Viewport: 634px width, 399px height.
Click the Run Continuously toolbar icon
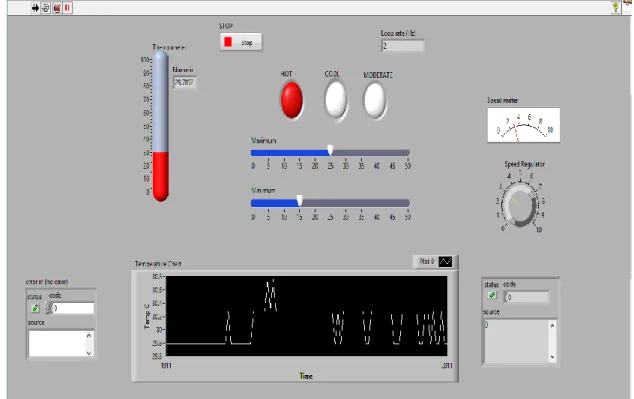pos(46,8)
